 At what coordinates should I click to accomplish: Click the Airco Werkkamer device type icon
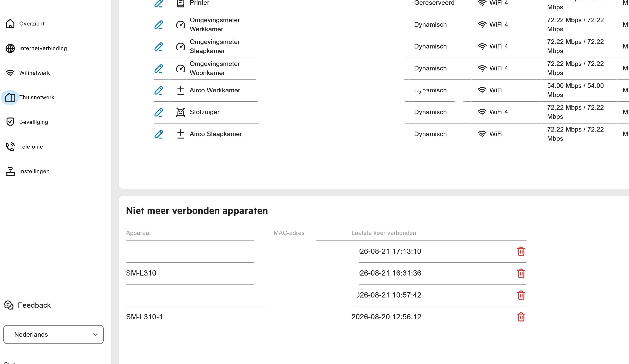pyautogui.click(x=180, y=90)
